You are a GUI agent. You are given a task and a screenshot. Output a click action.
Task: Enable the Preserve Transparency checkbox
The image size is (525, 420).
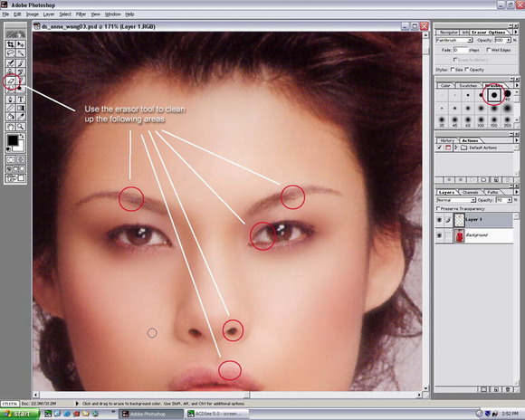[438, 209]
